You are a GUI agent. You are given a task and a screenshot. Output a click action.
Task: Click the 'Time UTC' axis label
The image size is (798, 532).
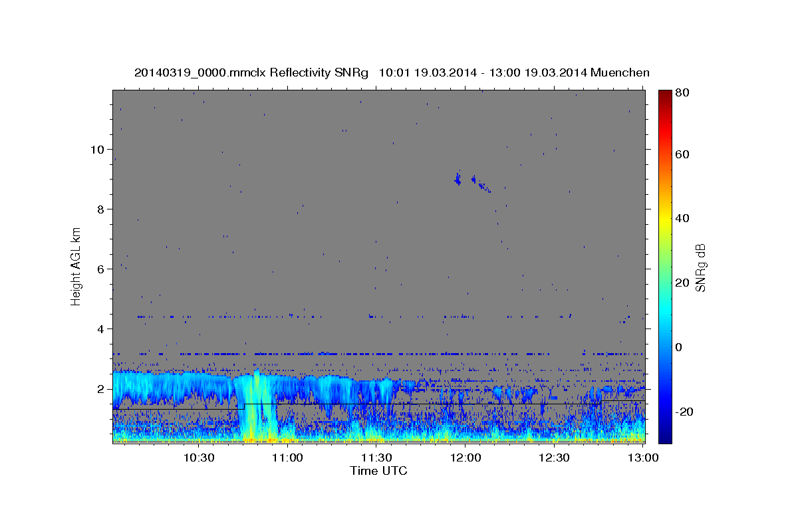(378, 471)
